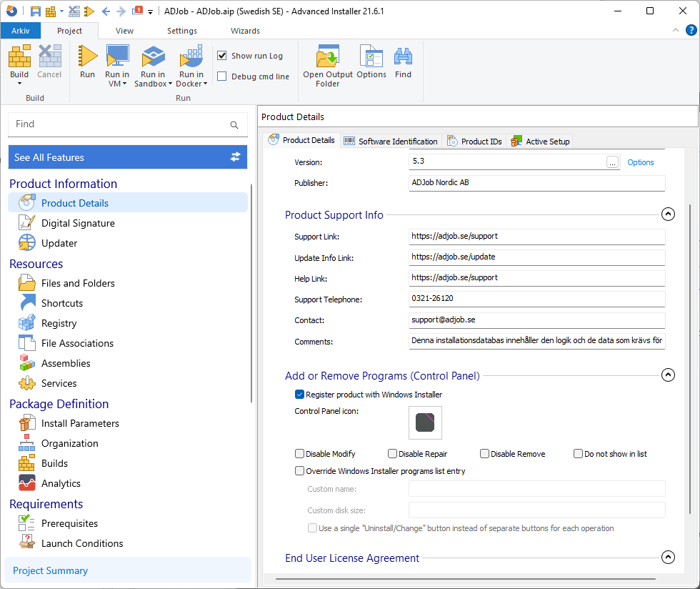This screenshot has width=700, height=589.
Task: Click the Run in VM icon
Action: tap(117, 56)
